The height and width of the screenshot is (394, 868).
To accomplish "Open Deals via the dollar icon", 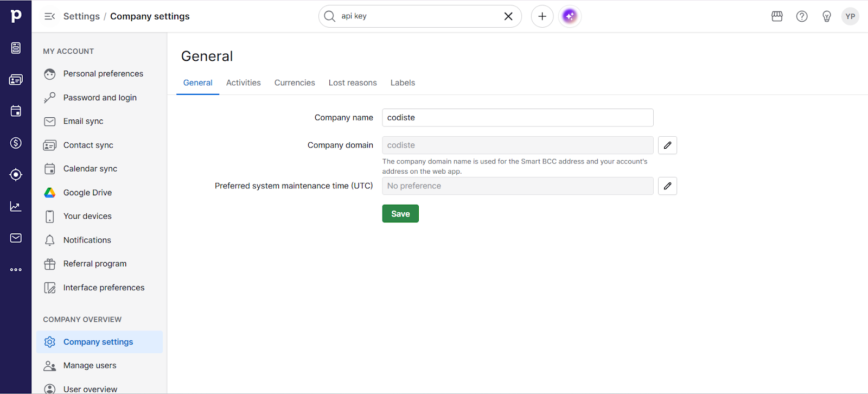I will [16, 143].
